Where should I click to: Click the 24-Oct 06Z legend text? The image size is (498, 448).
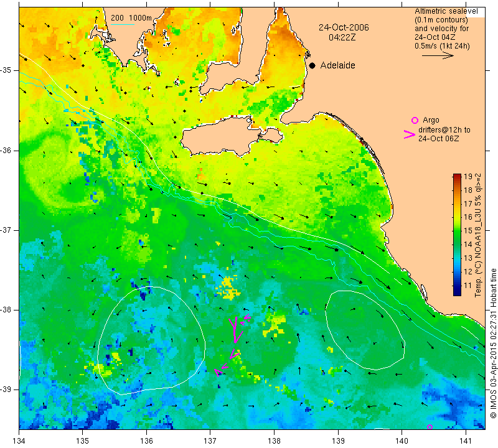[438, 138]
